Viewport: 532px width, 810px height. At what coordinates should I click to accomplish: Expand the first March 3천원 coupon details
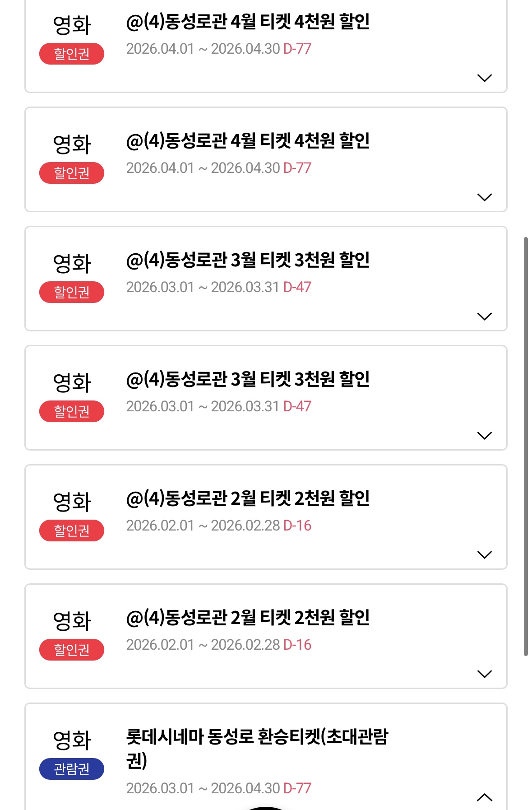coord(484,317)
